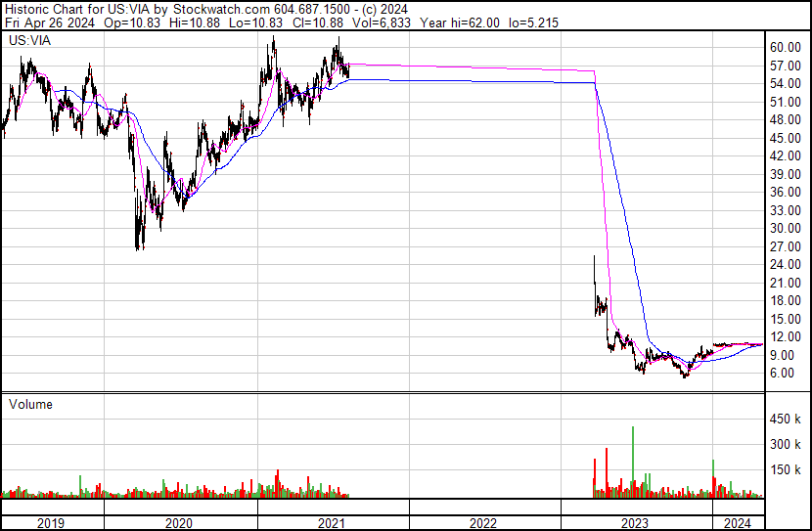Click the 51.00 price axis label
This screenshot has width=812, height=531.
click(x=786, y=102)
